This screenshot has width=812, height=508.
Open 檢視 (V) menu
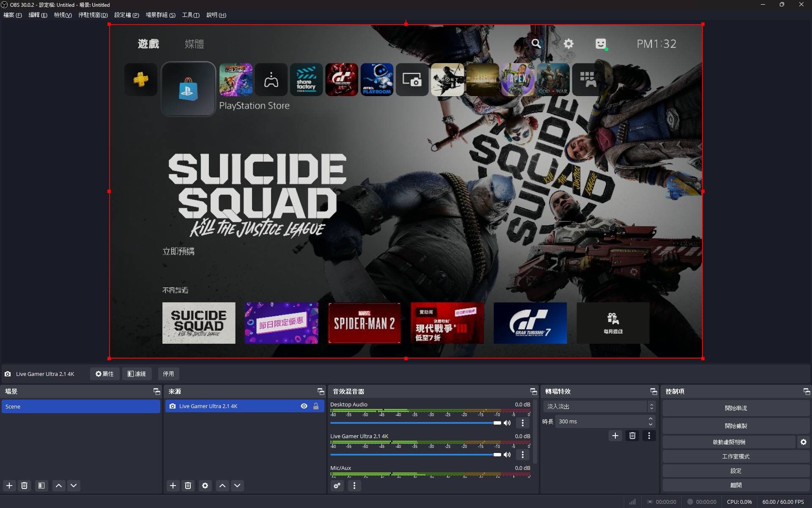click(x=63, y=15)
